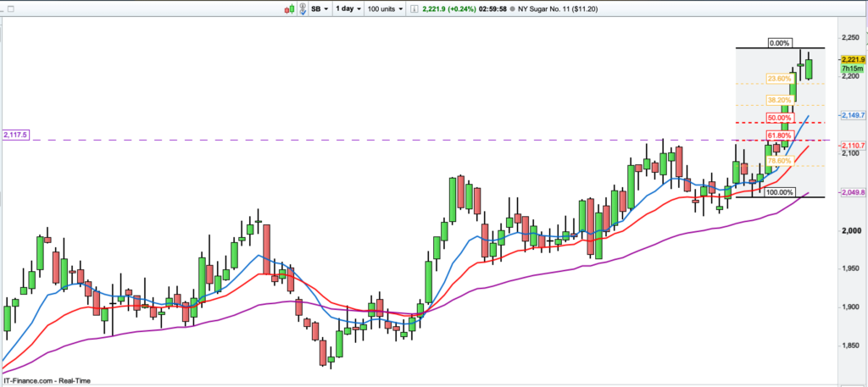Click the candlestick chart style icon

(292, 8)
